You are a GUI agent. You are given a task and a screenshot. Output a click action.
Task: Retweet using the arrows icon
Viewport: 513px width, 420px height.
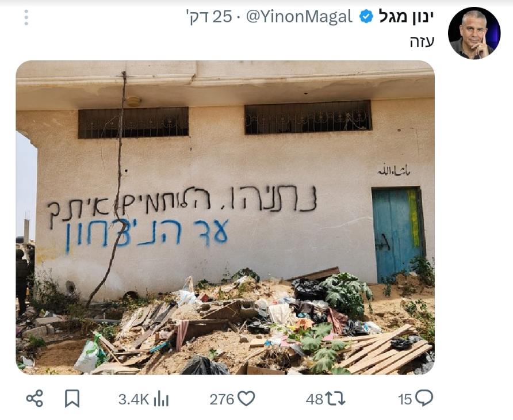click(336, 399)
